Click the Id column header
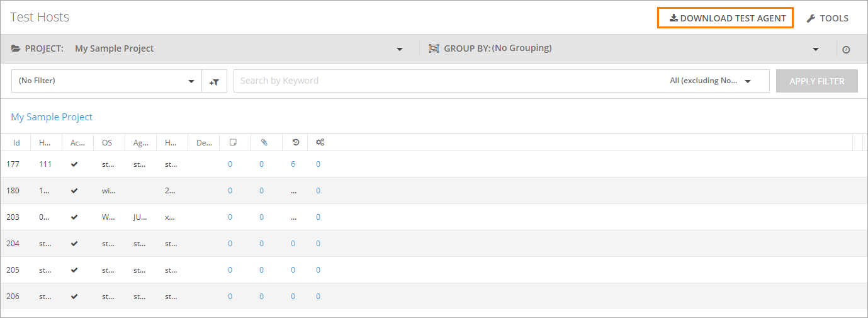Viewport: 868px width, 318px height. coord(16,143)
